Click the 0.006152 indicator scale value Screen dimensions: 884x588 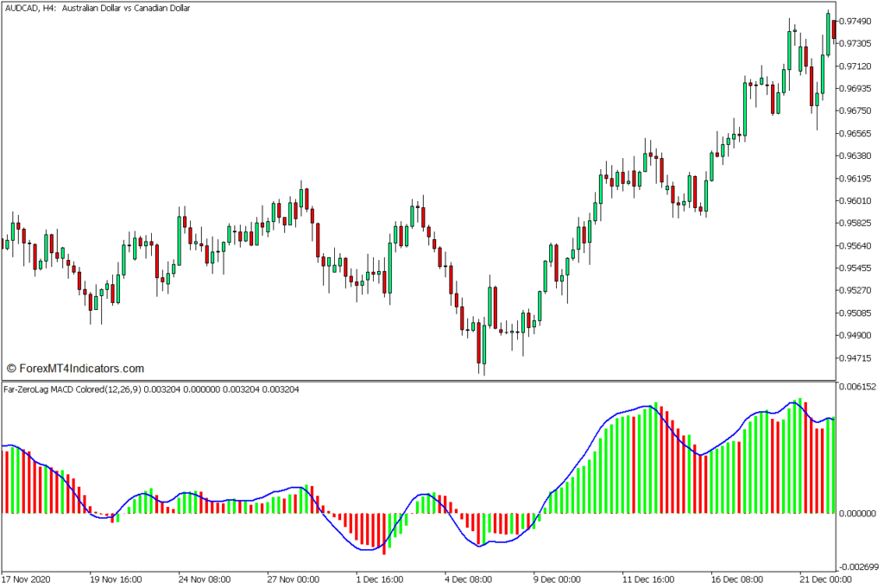(x=860, y=388)
